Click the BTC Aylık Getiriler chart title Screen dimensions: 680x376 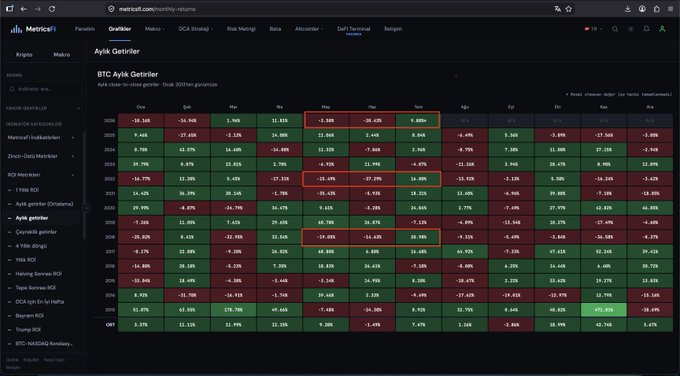[x=128, y=74]
